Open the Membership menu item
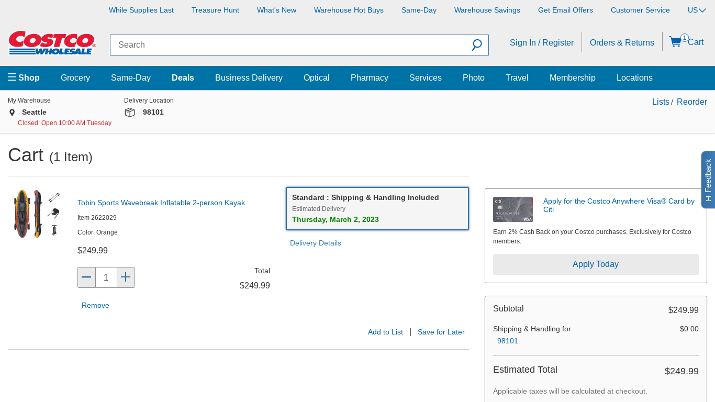715x402 pixels. tap(572, 77)
